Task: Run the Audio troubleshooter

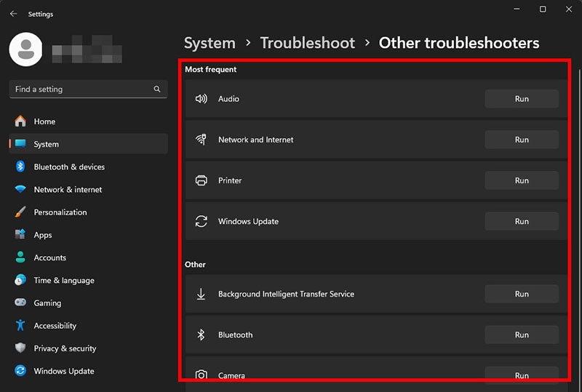Action: (x=522, y=99)
